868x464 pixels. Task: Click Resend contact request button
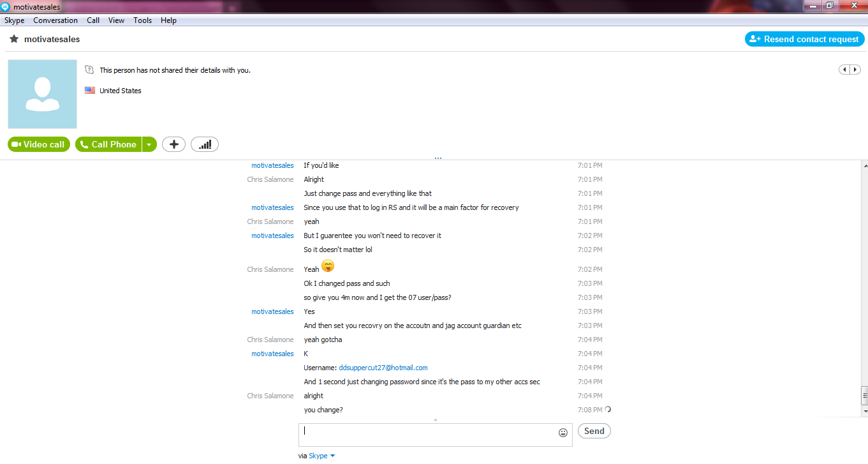point(805,39)
